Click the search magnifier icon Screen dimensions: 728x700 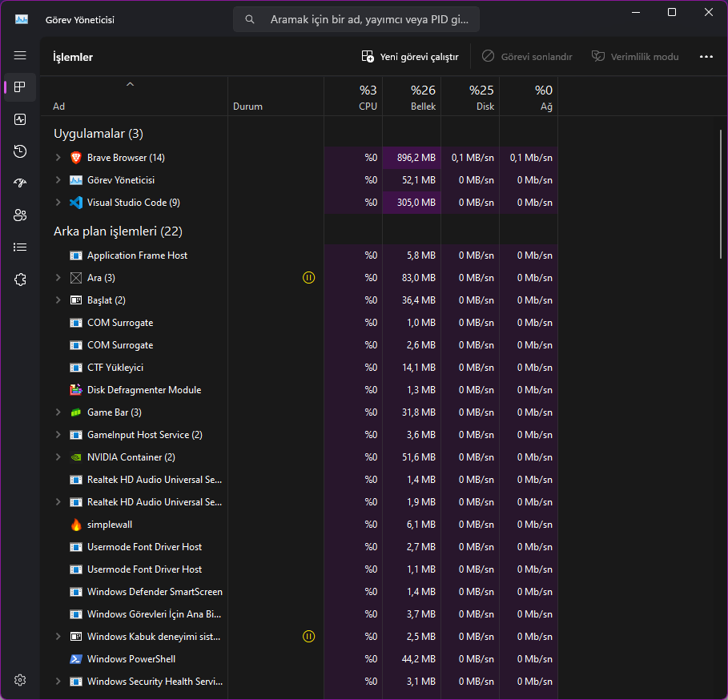pos(250,19)
